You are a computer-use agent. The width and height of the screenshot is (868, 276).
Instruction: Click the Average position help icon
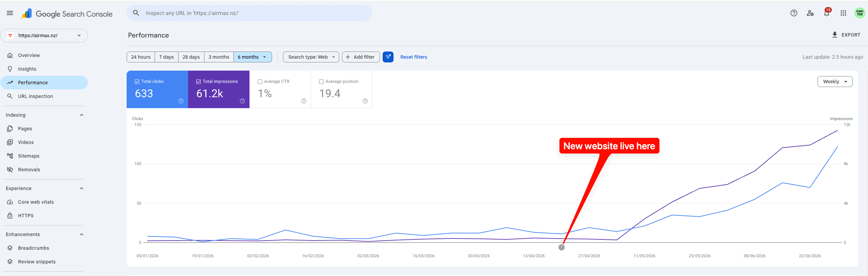click(365, 101)
